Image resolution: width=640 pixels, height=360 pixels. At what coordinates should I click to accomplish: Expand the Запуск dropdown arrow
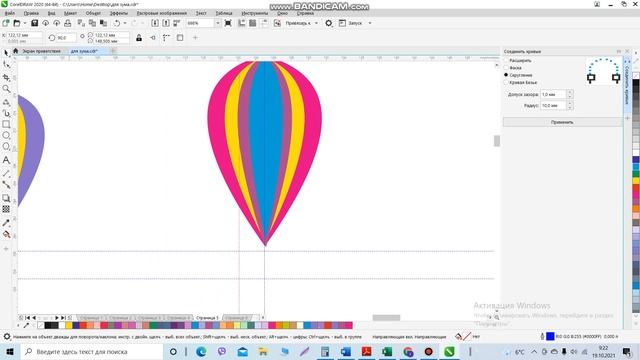[x=370, y=23]
